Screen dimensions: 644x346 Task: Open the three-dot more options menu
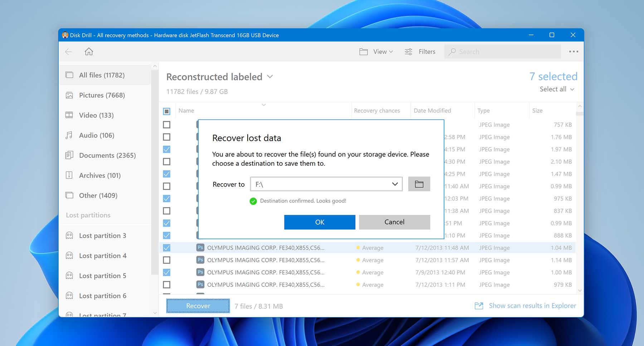pos(574,52)
